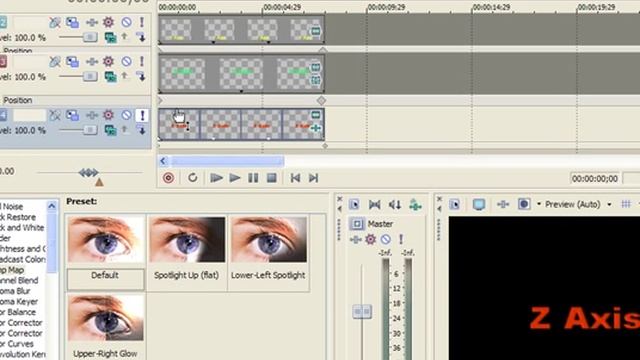Insert assignable FX in the mixer
The width and height of the screenshot is (640, 360).
415,204
